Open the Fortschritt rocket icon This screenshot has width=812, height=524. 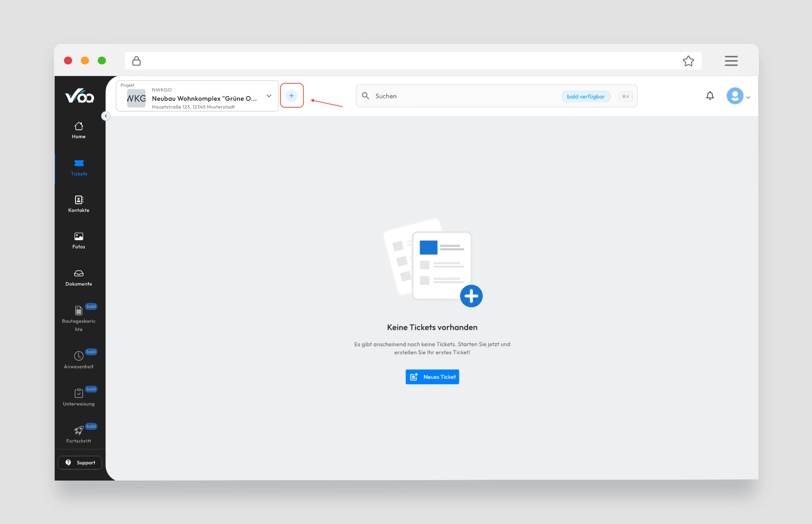[79, 431]
